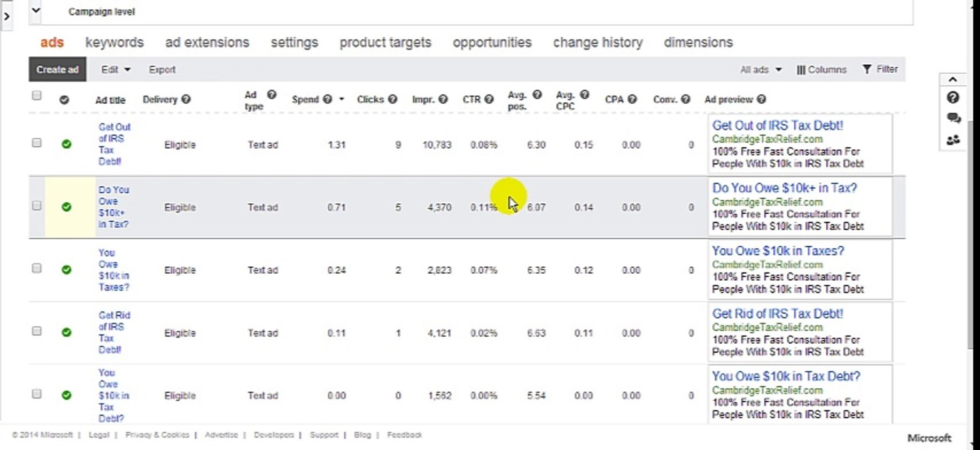Open the Legal footer link
This screenshot has height=450, width=980.
coord(99,435)
